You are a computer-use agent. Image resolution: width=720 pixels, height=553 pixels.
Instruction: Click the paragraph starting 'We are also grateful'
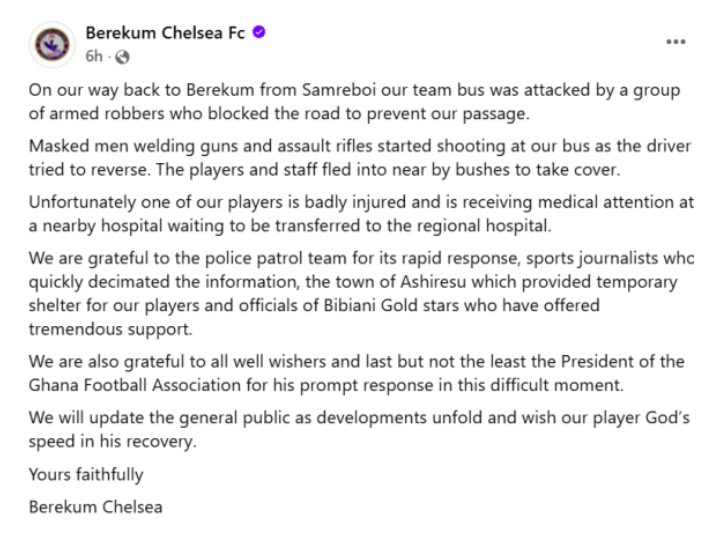pos(356,372)
